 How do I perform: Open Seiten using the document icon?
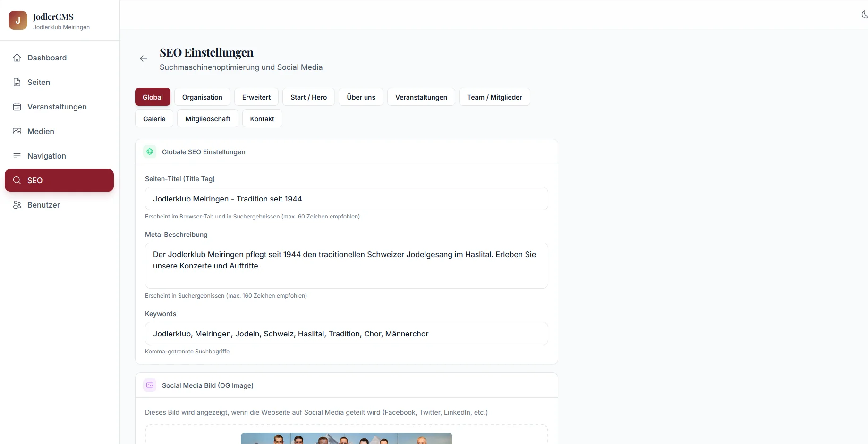(x=17, y=82)
